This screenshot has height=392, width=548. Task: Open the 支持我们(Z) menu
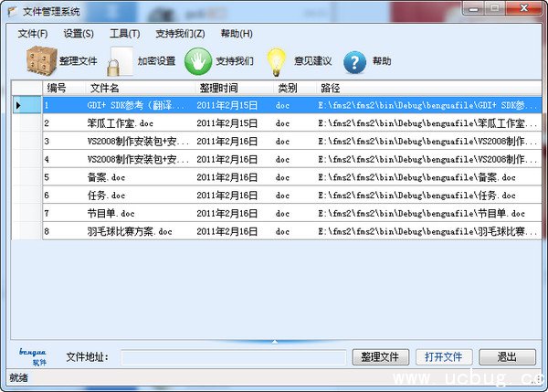coord(180,34)
